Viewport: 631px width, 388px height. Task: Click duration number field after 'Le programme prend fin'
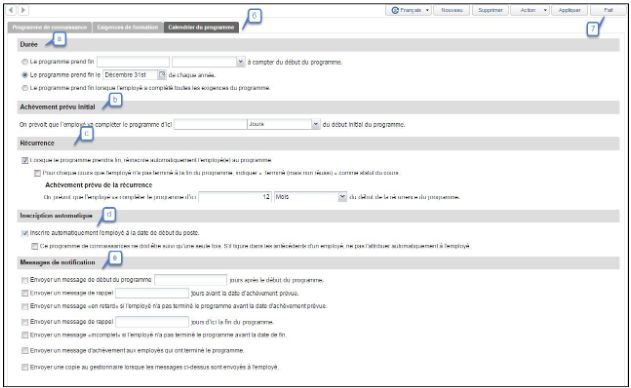pyautogui.click(x=133, y=62)
